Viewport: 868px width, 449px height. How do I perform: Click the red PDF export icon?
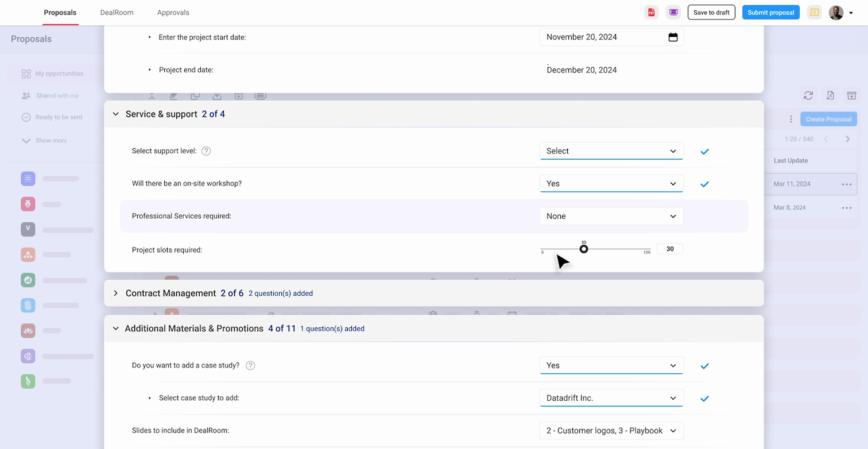coord(651,13)
